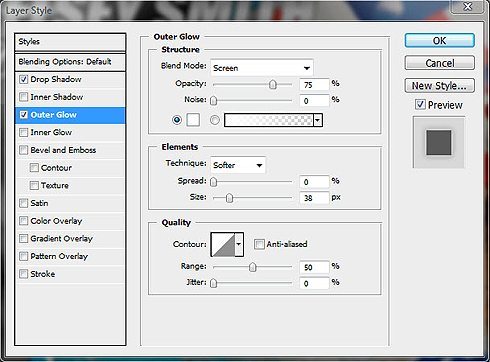Click the glow gradient preview bar
The height and width of the screenshot is (362, 490).
tap(269, 120)
